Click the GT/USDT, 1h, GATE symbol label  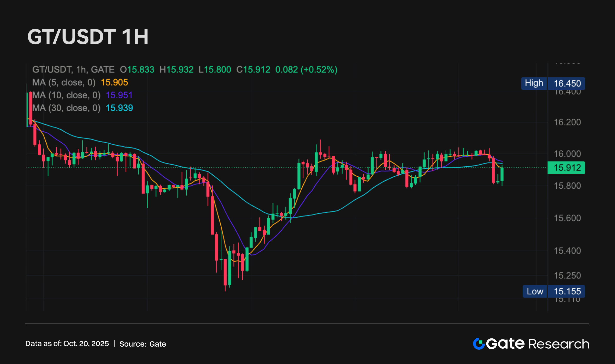[73, 70]
